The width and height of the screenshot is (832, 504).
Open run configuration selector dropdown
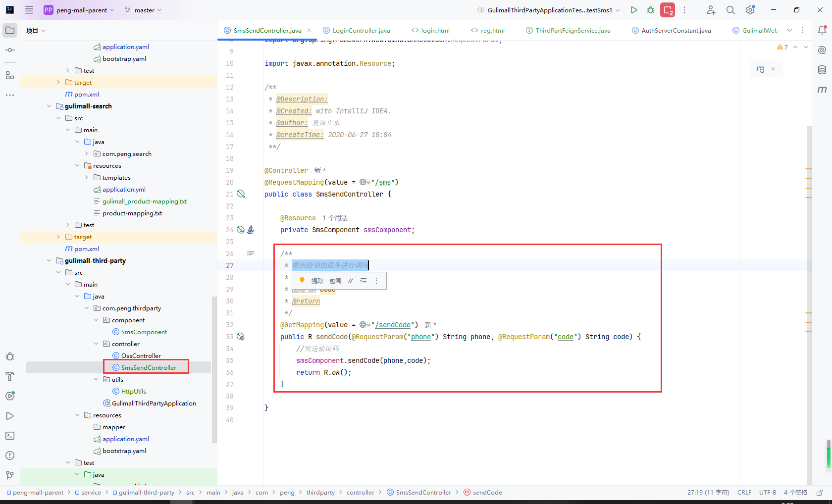(x=549, y=10)
